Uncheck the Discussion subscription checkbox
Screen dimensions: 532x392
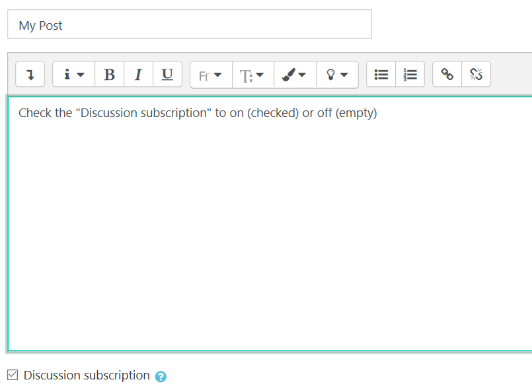[x=13, y=375]
